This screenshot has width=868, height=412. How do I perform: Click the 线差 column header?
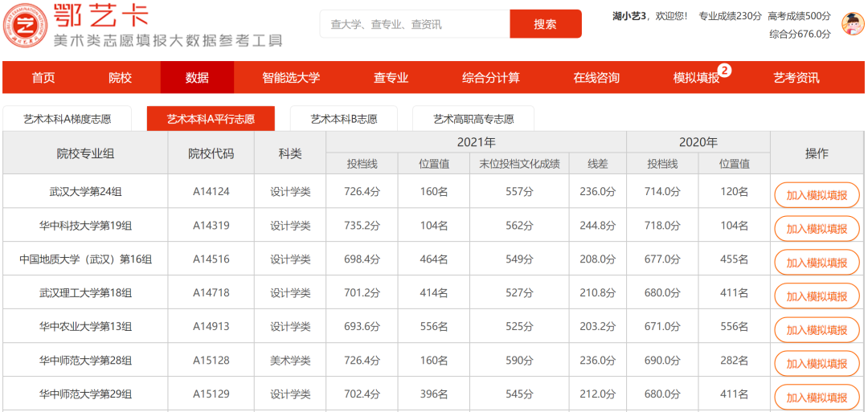click(x=597, y=164)
